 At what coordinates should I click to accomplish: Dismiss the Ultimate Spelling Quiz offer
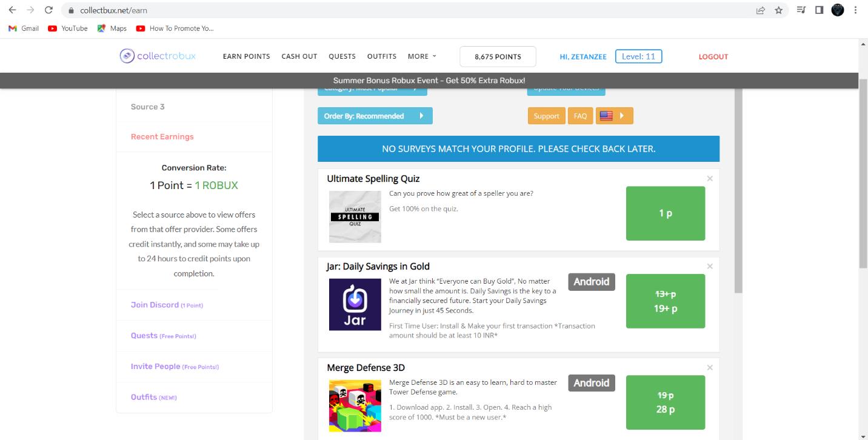tap(710, 179)
